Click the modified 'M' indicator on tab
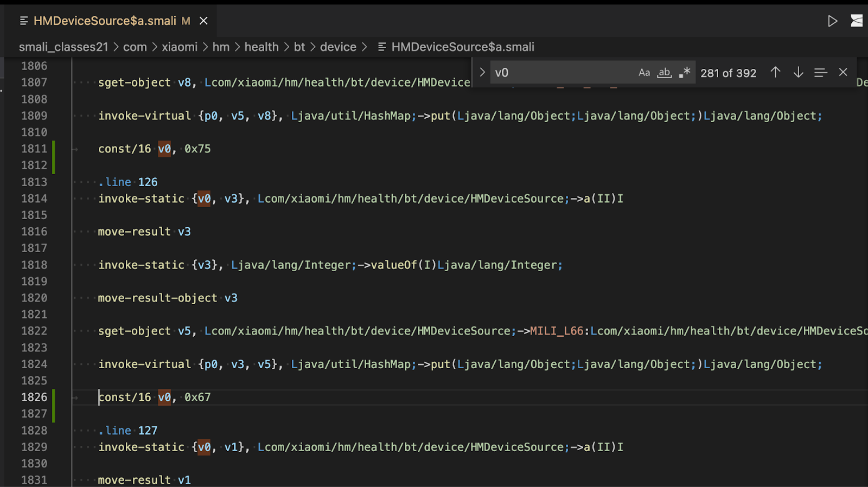The image size is (868, 487). pyautogui.click(x=186, y=21)
